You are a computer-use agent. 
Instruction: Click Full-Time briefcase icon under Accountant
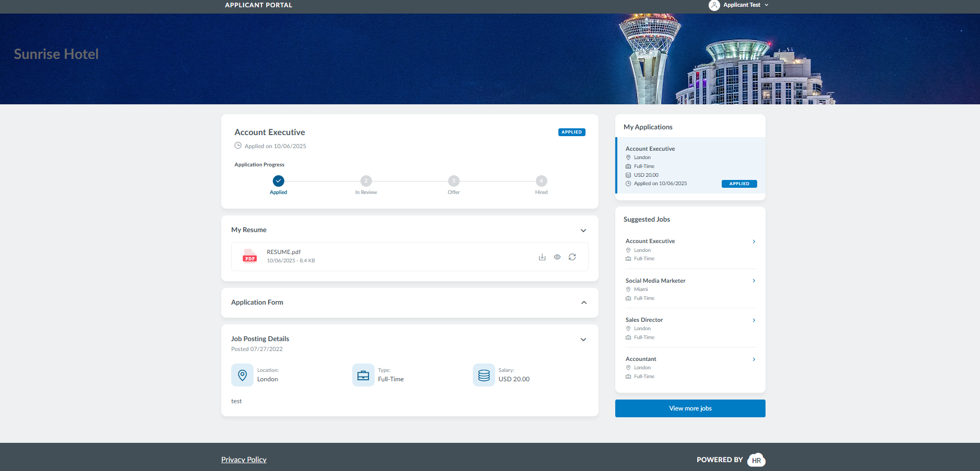tap(628, 377)
